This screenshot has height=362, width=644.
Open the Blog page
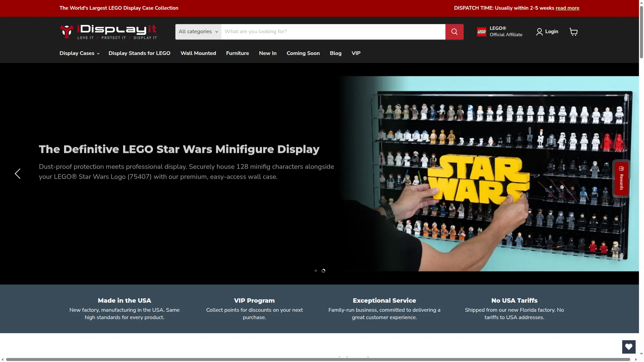tap(336, 53)
